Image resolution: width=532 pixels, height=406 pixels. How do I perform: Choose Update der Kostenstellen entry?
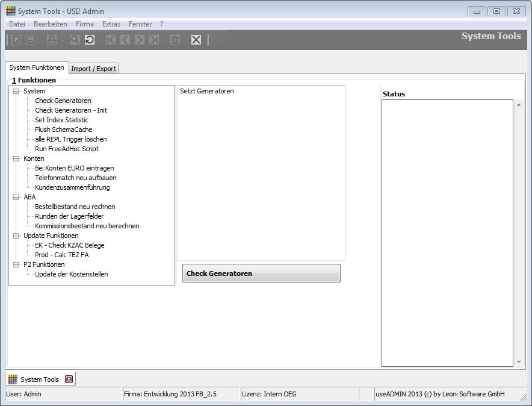tap(71, 274)
